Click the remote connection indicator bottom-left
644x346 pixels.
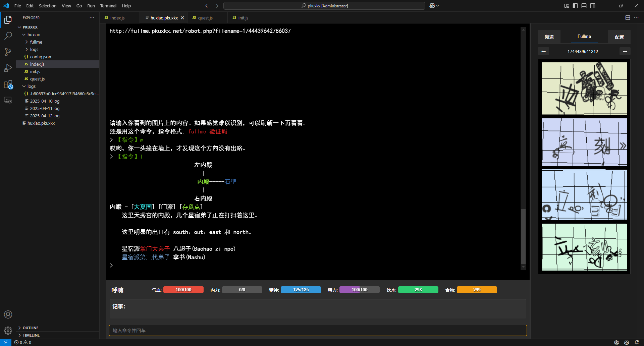6,342
